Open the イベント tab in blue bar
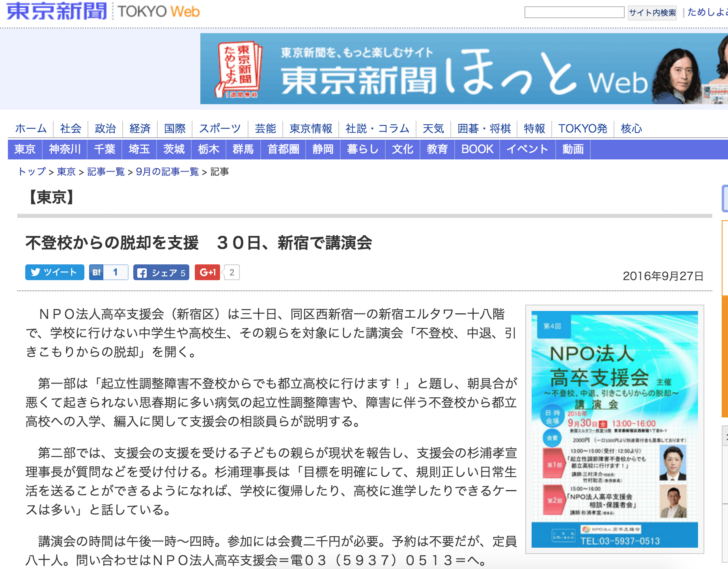 527,149
